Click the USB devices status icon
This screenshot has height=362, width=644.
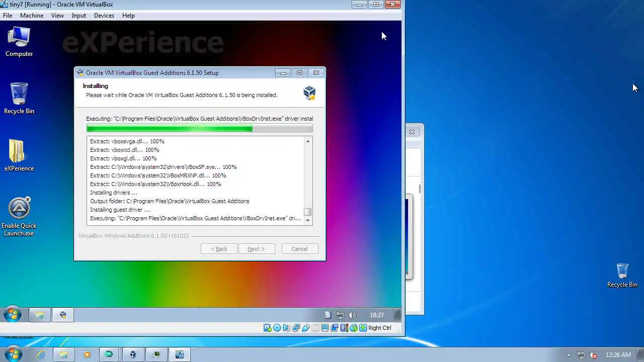306,328
